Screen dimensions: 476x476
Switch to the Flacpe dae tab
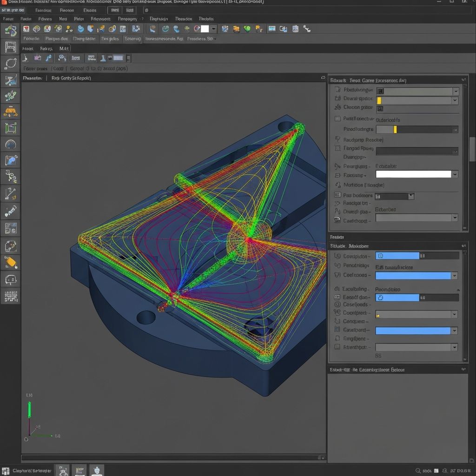point(56,39)
